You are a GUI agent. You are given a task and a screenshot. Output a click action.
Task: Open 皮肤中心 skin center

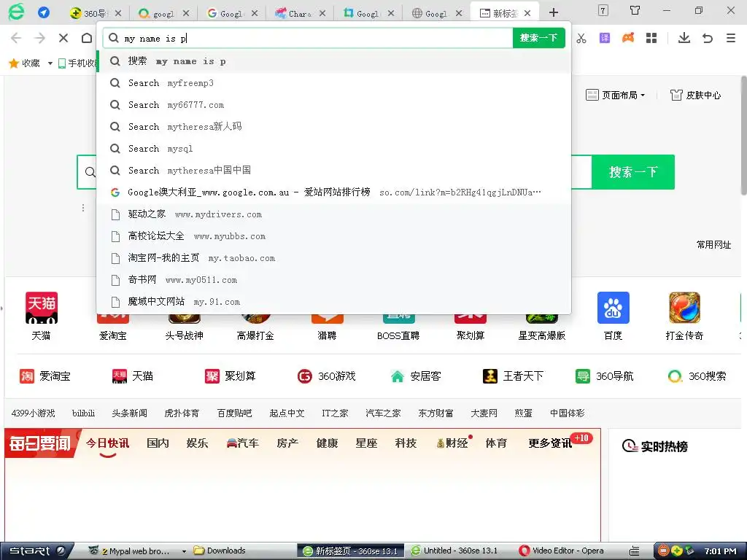click(695, 96)
